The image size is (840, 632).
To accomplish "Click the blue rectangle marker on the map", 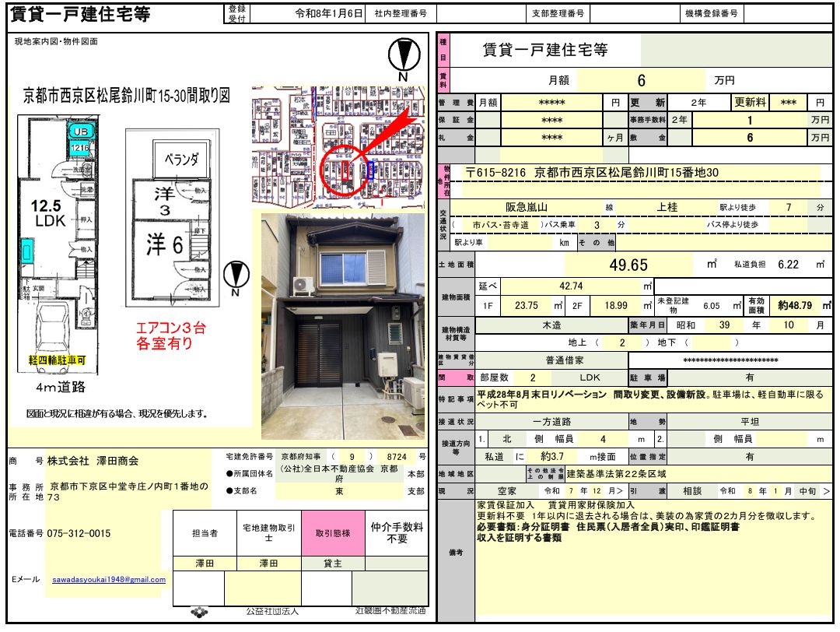I will coord(370,170).
